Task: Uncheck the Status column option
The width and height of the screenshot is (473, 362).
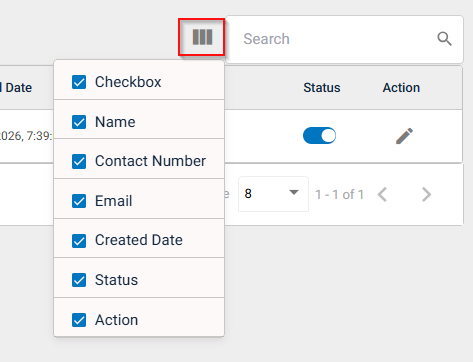Action: [79, 280]
